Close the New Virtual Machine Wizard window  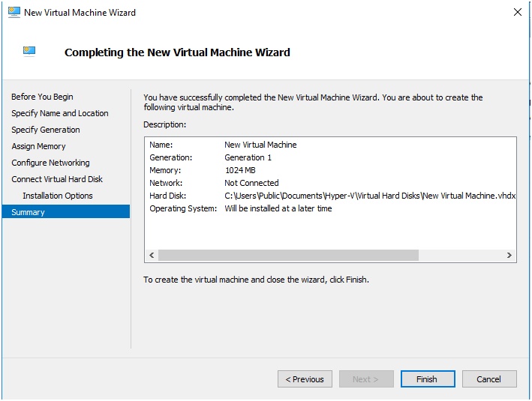click(518, 12)
